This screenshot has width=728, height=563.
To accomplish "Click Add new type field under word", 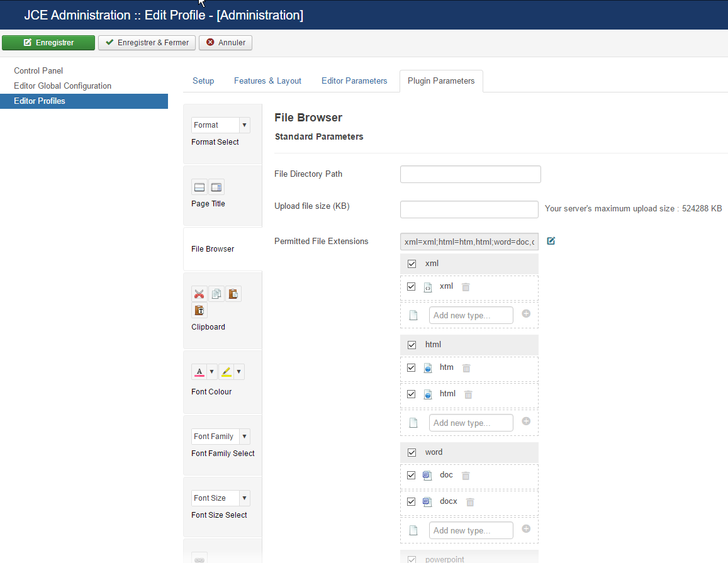I will point(471,530).
